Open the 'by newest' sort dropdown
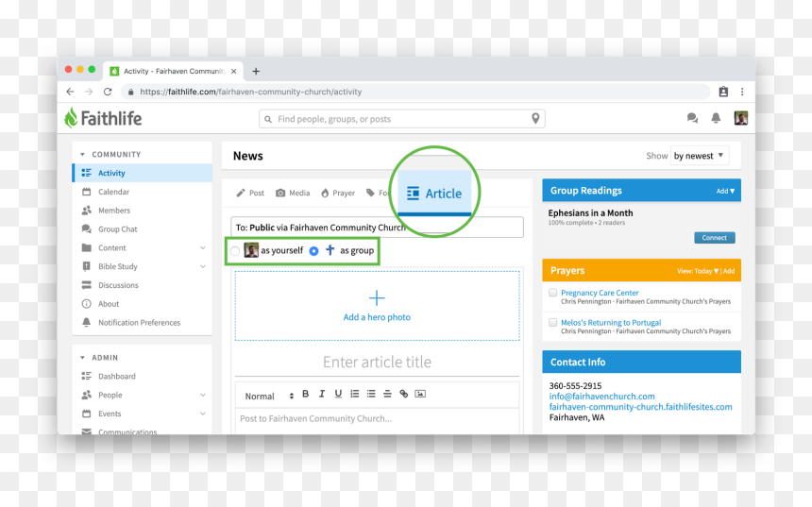The image size is (812, 507). pyautogui.click(x=700, y=156)
